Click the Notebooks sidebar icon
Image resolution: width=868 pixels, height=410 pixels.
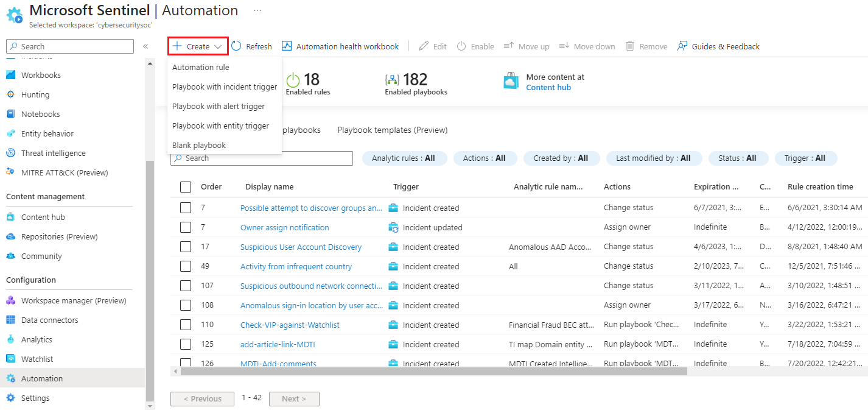(x=10, y=114)
